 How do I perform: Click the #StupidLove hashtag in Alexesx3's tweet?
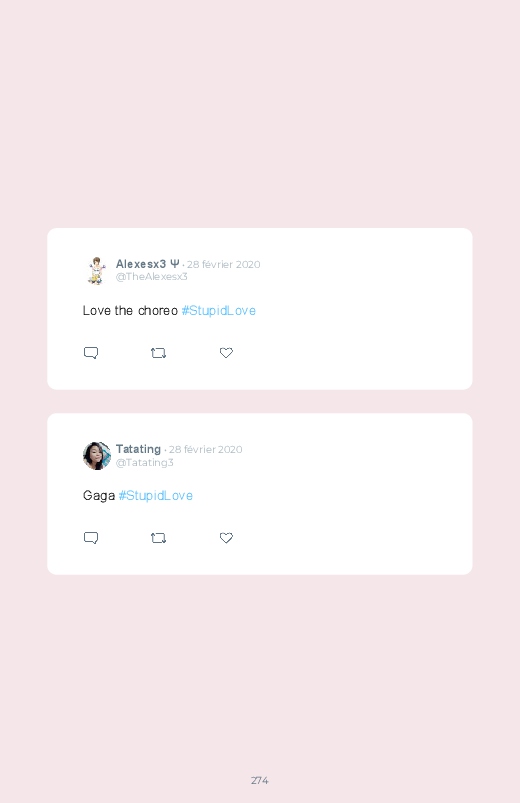(219, 311)
